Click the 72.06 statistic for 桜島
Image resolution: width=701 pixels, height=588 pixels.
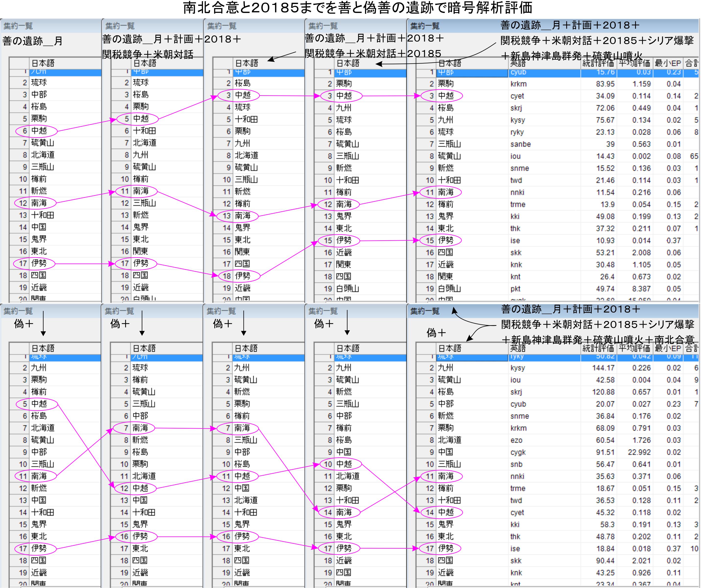pos(605,108)
